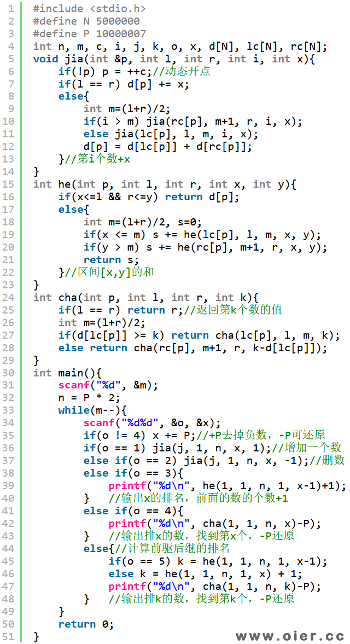Click the 'else if(o == 4){' line
The width and height of the screenshot is (350, 644).
133,512
